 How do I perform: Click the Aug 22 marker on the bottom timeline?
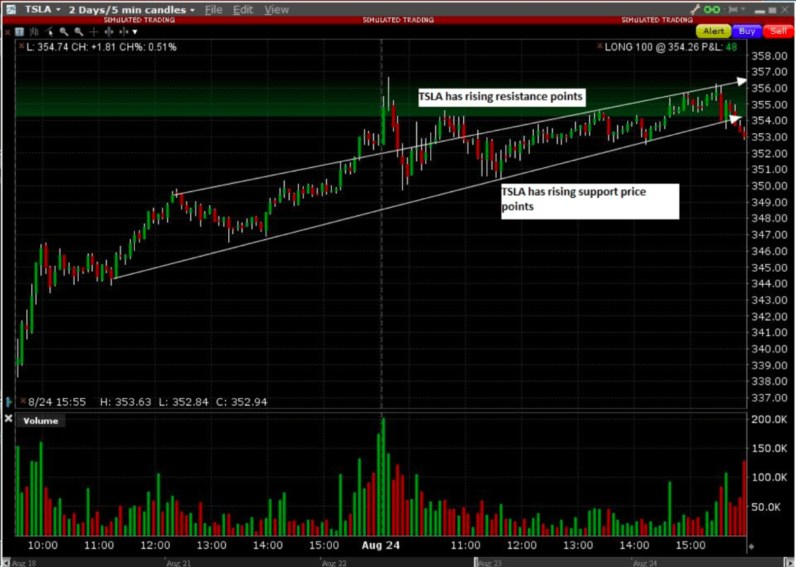click(x=334, y=563)
